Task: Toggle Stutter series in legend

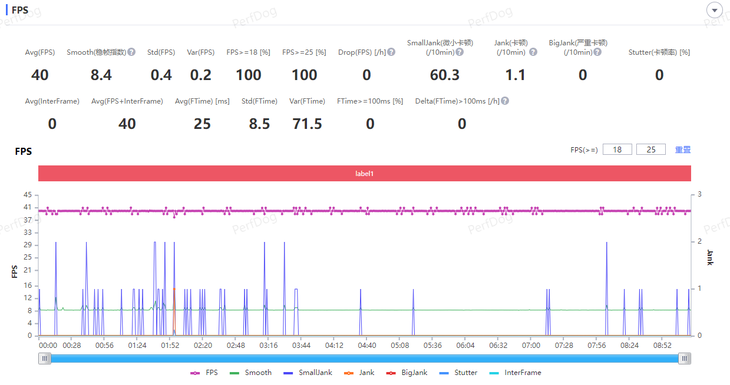Action: [x=458, y=372]
